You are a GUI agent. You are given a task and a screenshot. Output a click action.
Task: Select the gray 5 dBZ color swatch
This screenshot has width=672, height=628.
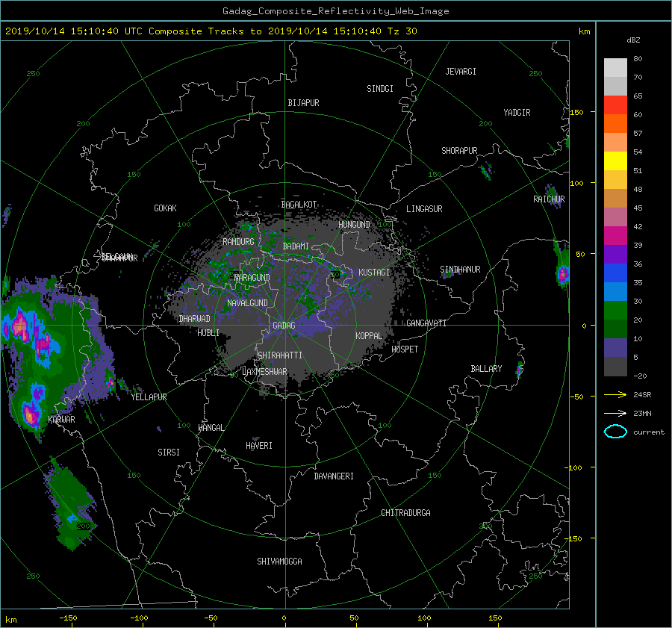(615, 367)
